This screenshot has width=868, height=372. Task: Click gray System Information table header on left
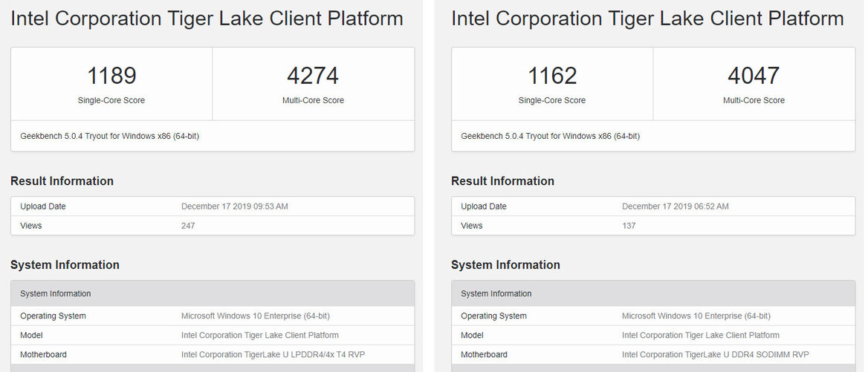tap(213, 293)
